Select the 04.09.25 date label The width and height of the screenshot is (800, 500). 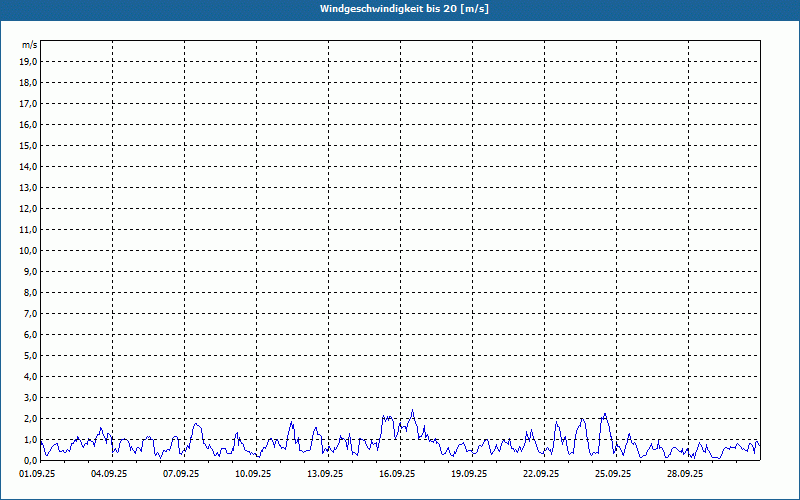109,474
